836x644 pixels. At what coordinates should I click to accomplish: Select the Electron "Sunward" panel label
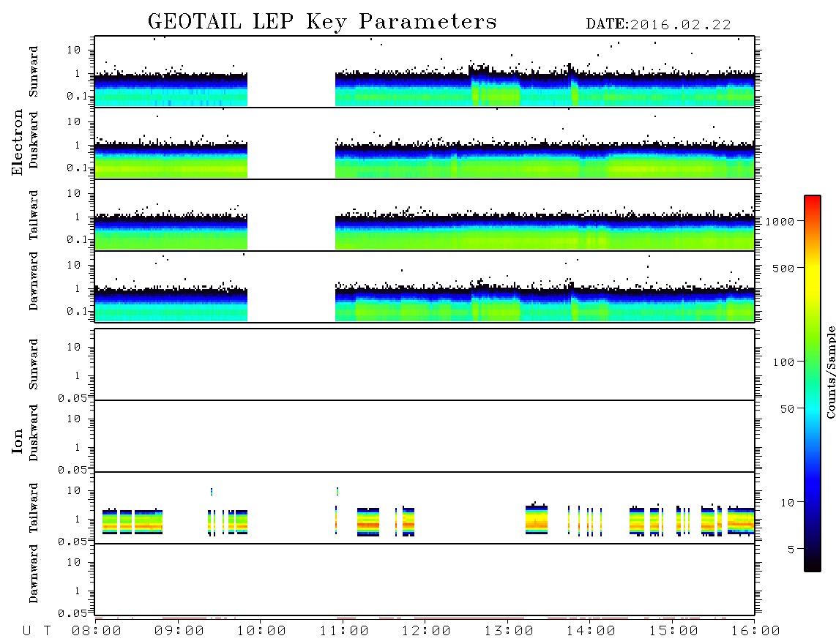tap(34, 72)
